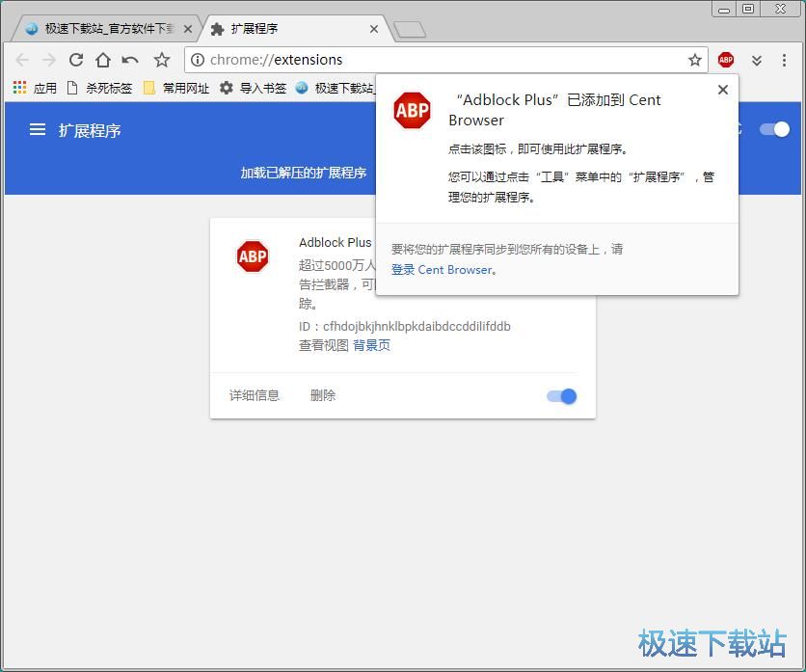Image resolution: width=806 pixels, height=672 pixels.
Task: Click the Adblock Plus card icon
Action: [253, 256]
